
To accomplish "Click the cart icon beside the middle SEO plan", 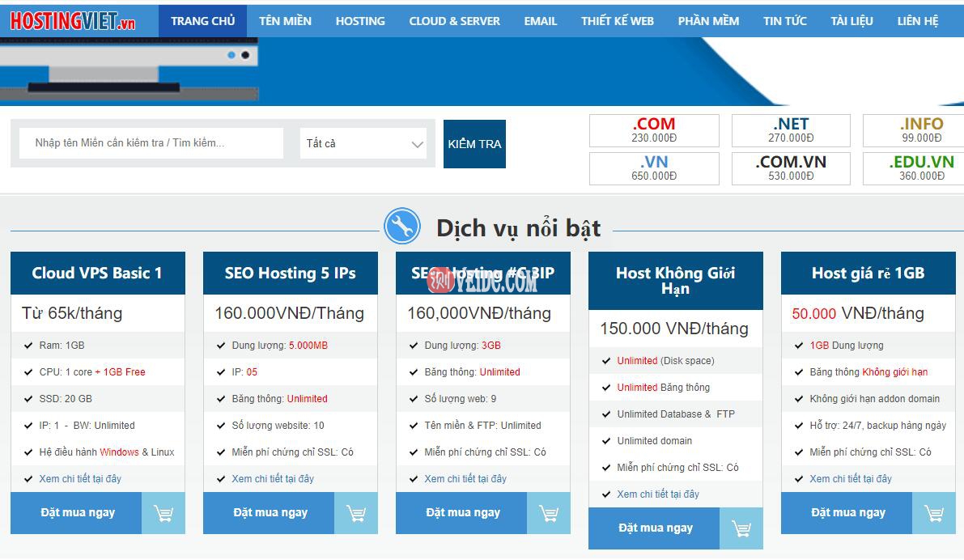I will click(x=549, y=513).
